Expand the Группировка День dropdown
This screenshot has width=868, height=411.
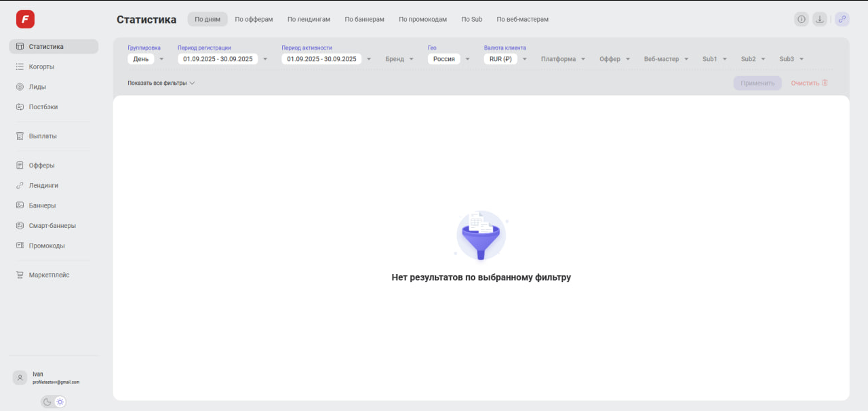[x=146, y=59]
